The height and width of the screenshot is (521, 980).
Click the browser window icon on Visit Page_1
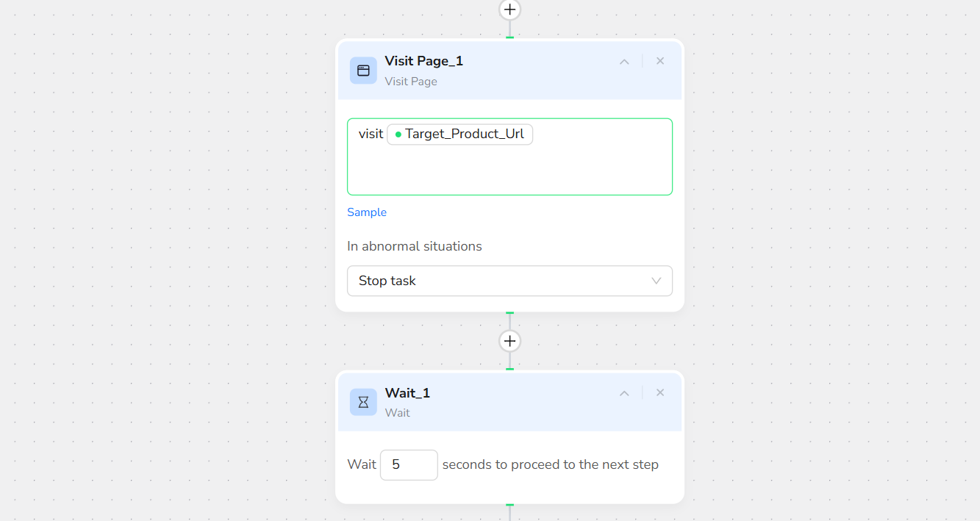pos(363,71)
